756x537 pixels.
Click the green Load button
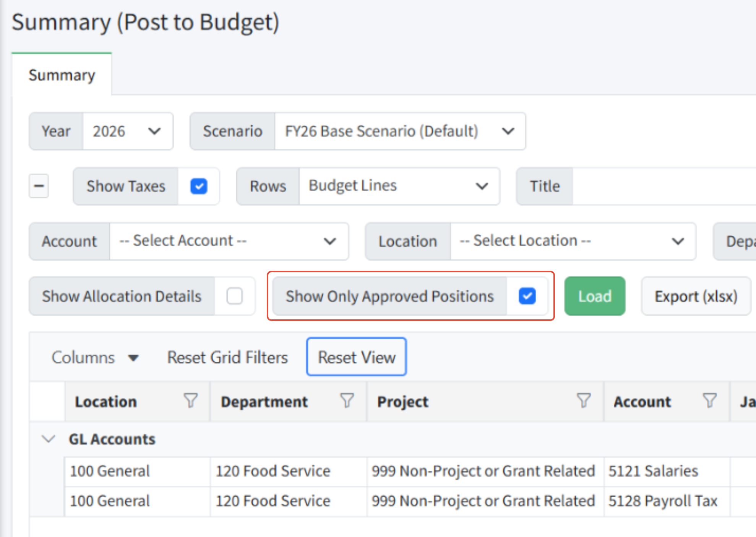click(x=595, y=296)
